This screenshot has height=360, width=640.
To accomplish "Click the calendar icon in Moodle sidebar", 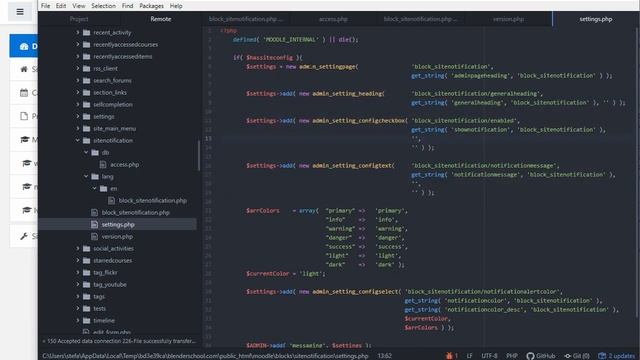I will (24, 93).
